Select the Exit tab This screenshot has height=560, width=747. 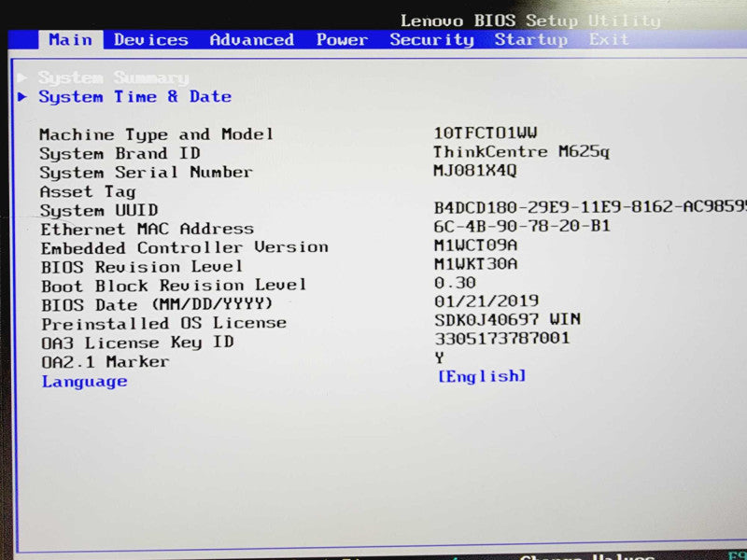tap(609, 39)
